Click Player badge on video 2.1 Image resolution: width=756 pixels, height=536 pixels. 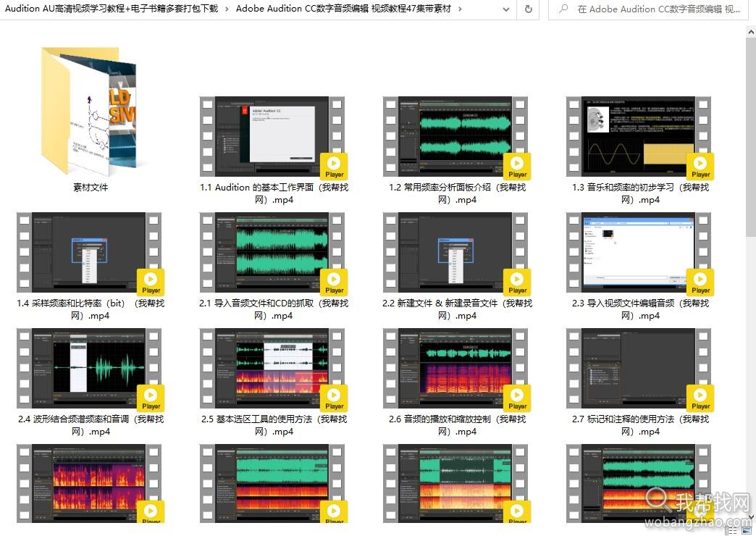tap(334, 282)
